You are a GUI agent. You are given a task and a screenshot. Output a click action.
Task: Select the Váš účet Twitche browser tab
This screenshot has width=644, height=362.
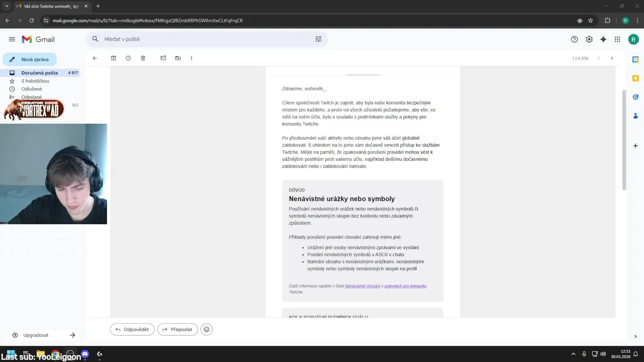(51, 6)
